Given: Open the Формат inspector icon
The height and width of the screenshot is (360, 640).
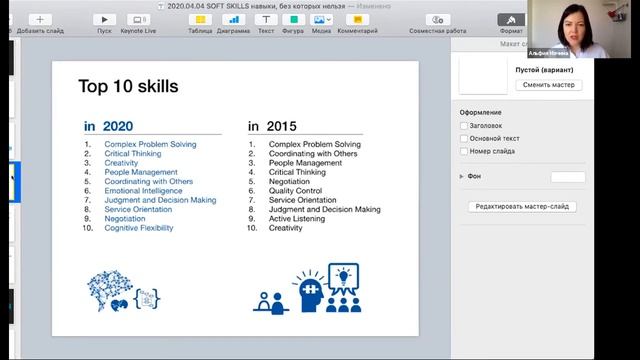Looking at the screenshot, I should 511,20.
